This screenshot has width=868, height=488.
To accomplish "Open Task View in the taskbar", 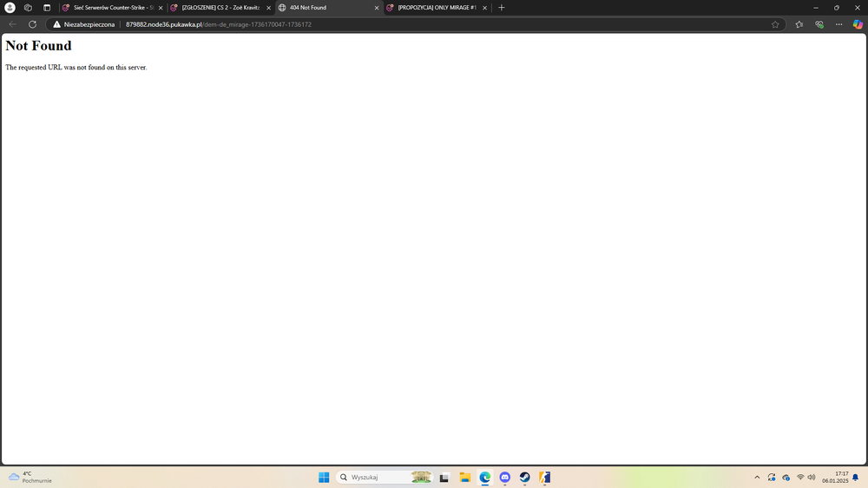I will pos(444,477).
